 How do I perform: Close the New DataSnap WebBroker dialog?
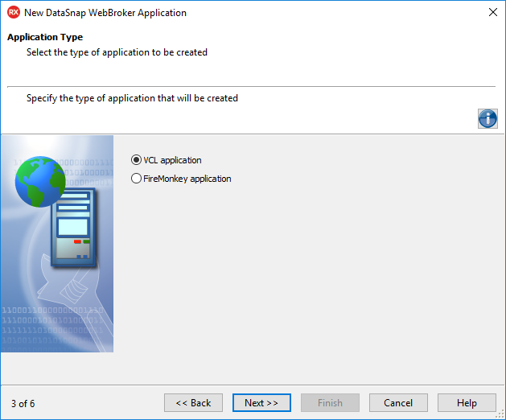click(x=493, y=12)
